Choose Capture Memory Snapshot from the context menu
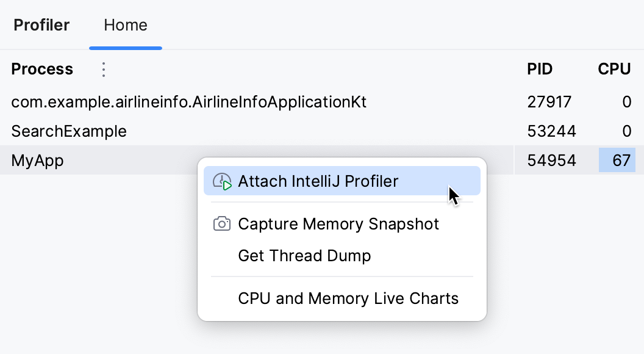Viewport: 644px width, 354px height. (x=338, y=224)
